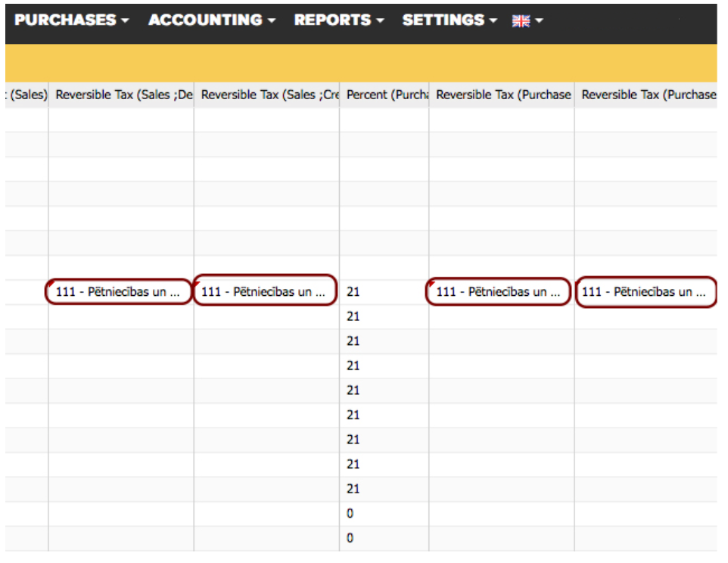728x563 pixels.
Task: Click the partially visible (Sales) column header
Action: pyautogui.click(x=27, y=95)
